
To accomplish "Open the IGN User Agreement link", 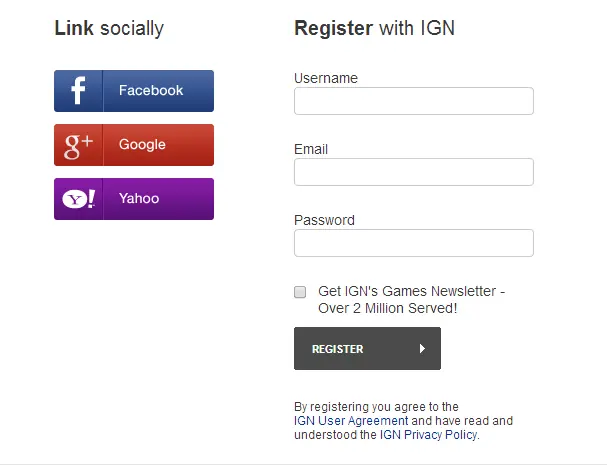I will point(351,421).
